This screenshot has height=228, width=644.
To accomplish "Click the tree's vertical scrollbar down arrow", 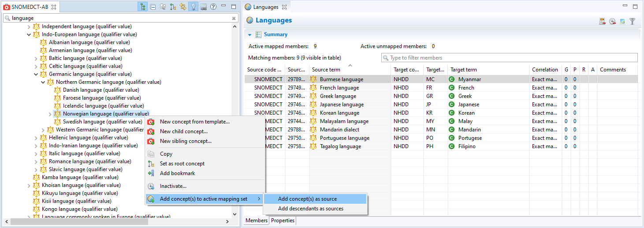I will click(x=235, y=214).
